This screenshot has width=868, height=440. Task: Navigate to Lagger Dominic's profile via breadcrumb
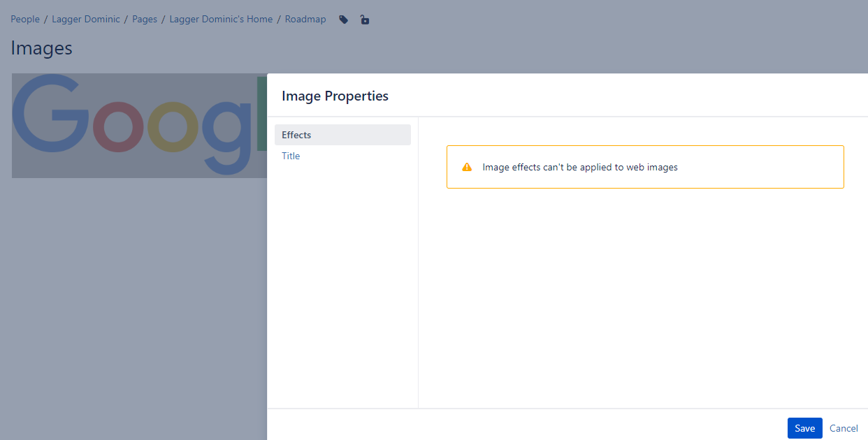click(x=86, y=19)
